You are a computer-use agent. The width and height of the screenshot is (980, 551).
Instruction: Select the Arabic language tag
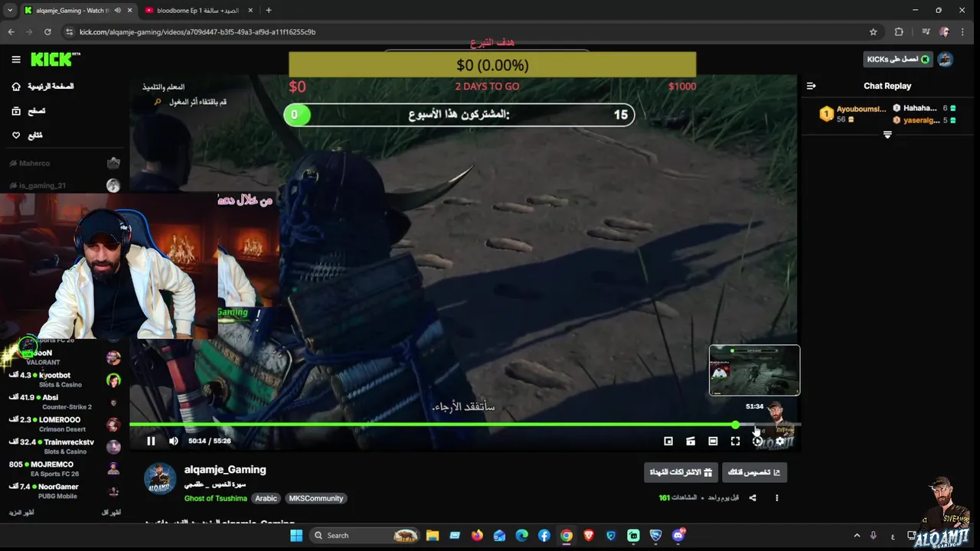pos(266,498)
